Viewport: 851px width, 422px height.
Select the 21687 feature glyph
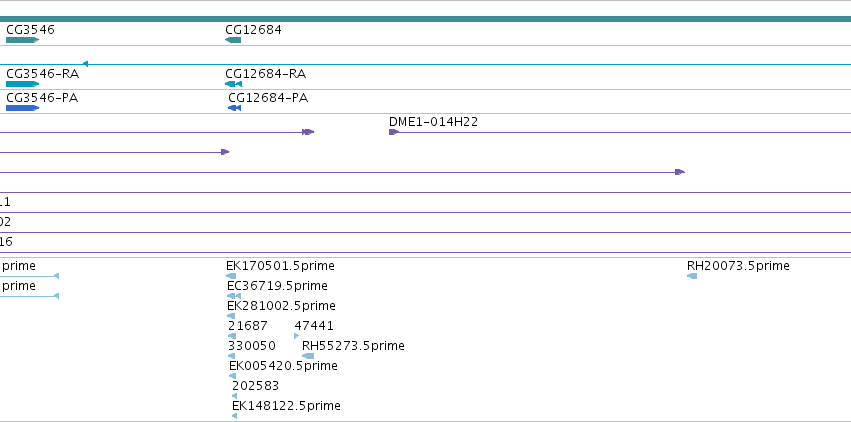(x=232, y=336)
